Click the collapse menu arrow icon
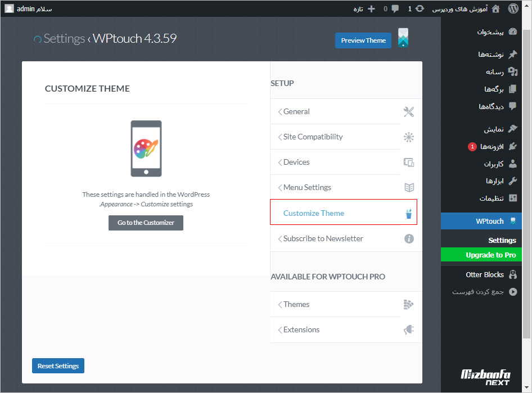The width and height of the screenshot is (532, 393). click(x=513, y=292)
